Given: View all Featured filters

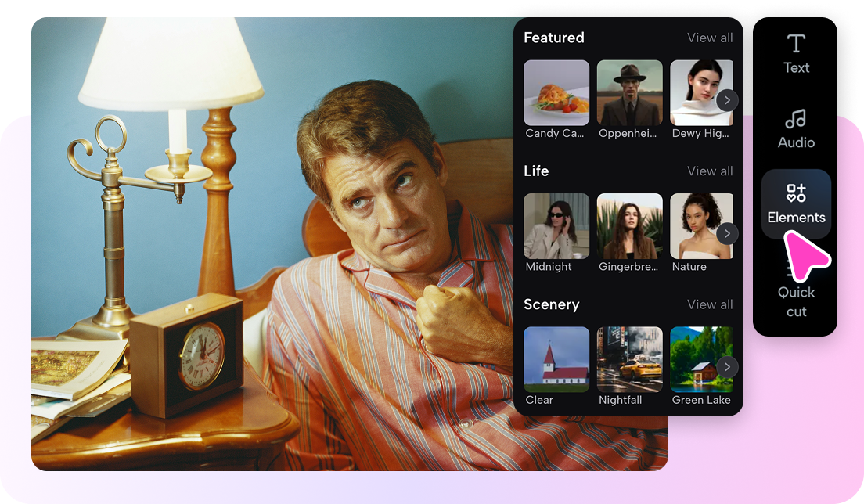Looking at the screenshot, I should pyautogui.click(x=710, y=38).
